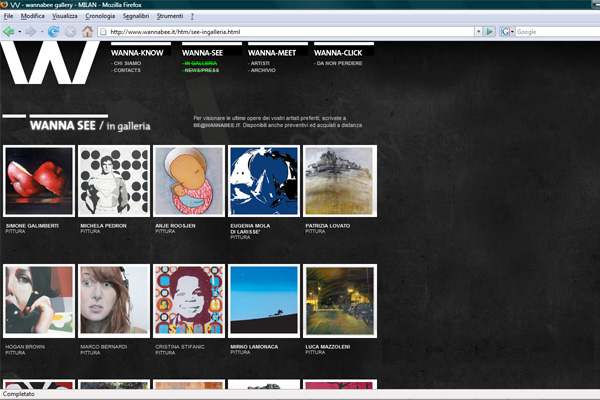Click the Forward arrow button
Viewport: 600px width, 400px height.
(31, 32)
